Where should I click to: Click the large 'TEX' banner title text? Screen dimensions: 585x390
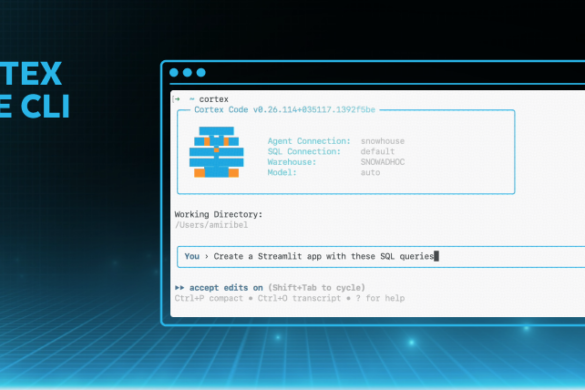tap(31, 74)
